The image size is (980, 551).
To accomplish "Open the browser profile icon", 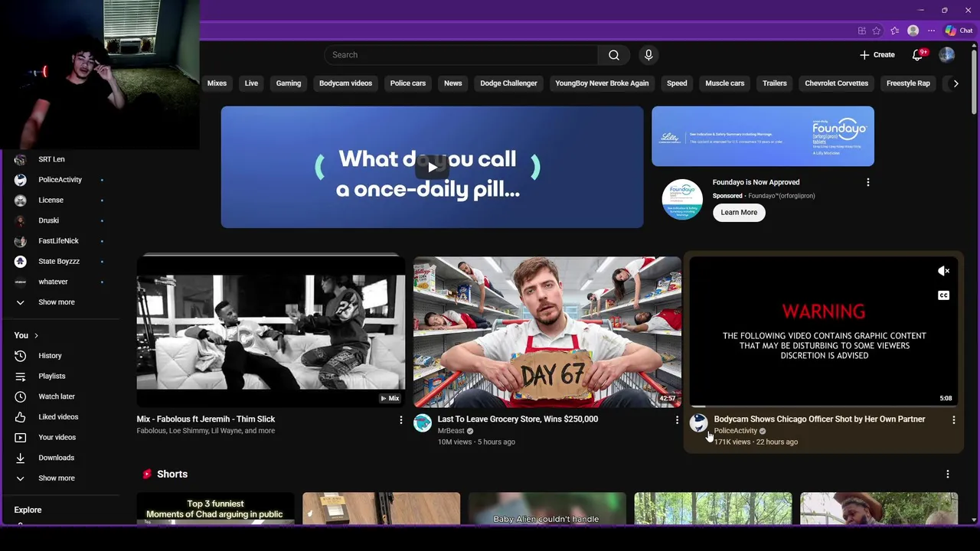I will pyautogui.click(x=913, y=31).
